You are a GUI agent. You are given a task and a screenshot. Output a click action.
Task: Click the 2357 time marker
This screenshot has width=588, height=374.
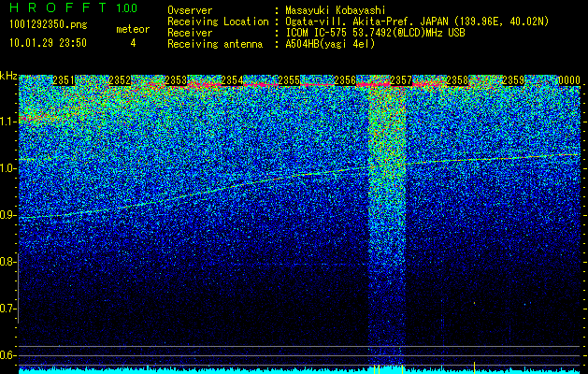click(x=401, y=80)
